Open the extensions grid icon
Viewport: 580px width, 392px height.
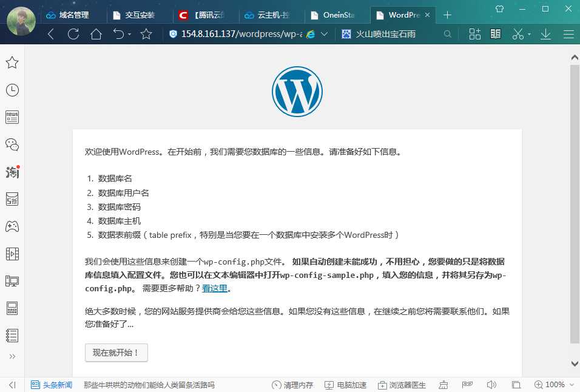[474, 34]
